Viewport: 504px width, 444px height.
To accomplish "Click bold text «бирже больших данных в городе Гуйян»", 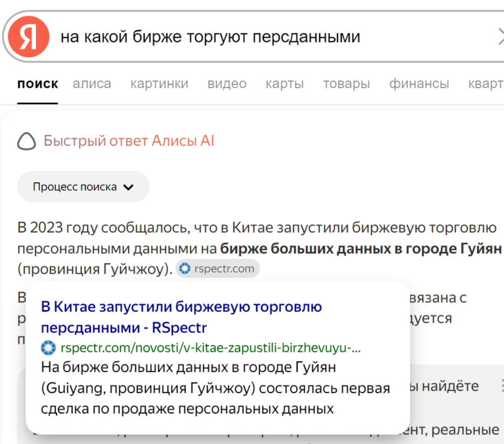I will 361,248.
